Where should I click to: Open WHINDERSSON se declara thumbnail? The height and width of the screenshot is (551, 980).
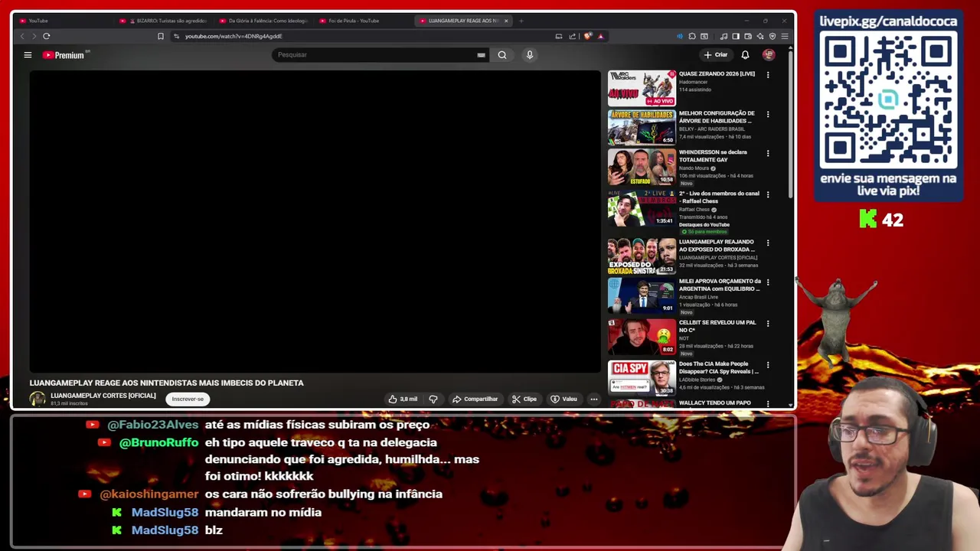[642, 167]
